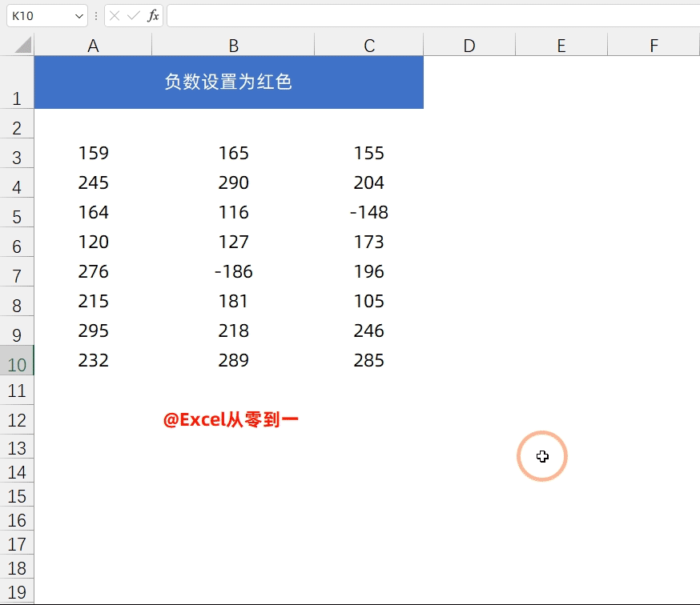Select the negative value -186 cell
700x605 pixels.
[x=233, y=271]
